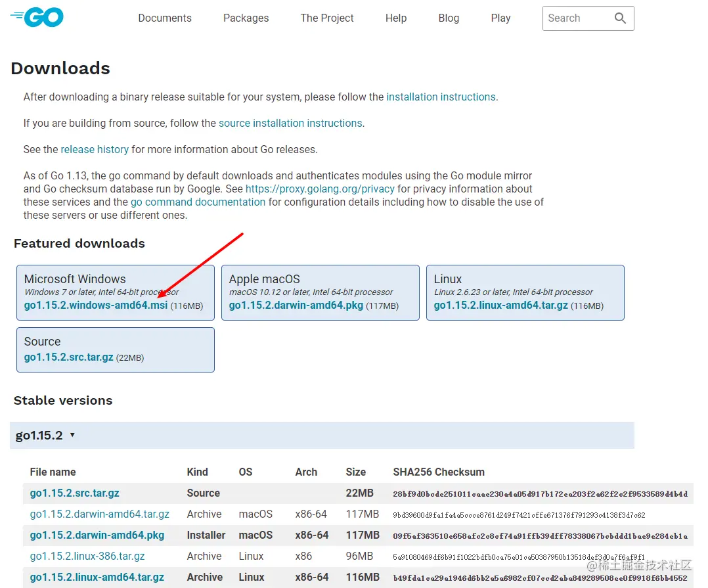
Task: Click go1.15.2.darwin-amd64.pkg table row link
Action: tap(97, 535)
